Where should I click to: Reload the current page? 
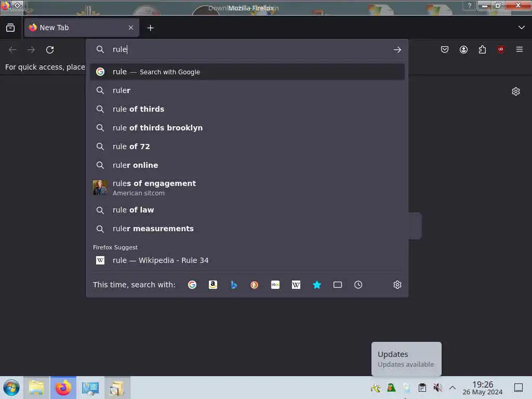coord(50,50)
